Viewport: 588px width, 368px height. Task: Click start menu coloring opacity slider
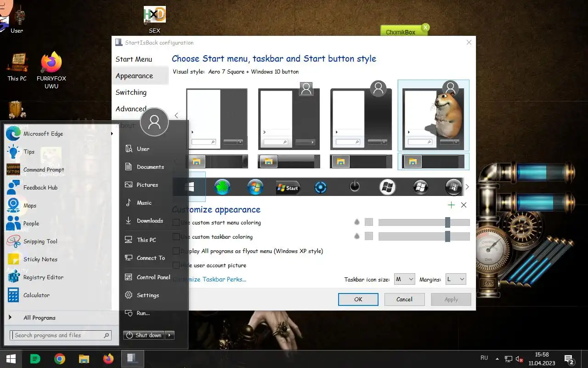[424, 223]
